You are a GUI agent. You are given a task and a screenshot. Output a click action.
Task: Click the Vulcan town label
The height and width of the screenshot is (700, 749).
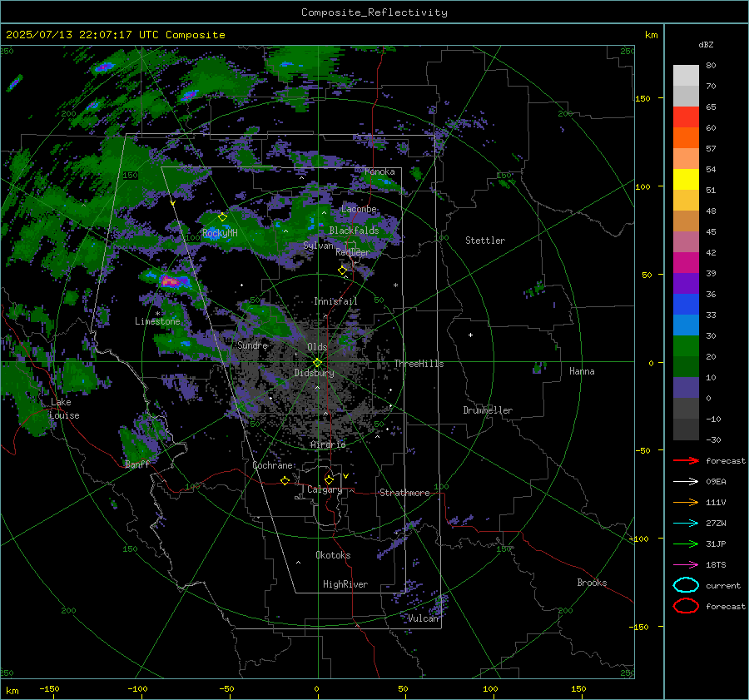pos(423,618)
